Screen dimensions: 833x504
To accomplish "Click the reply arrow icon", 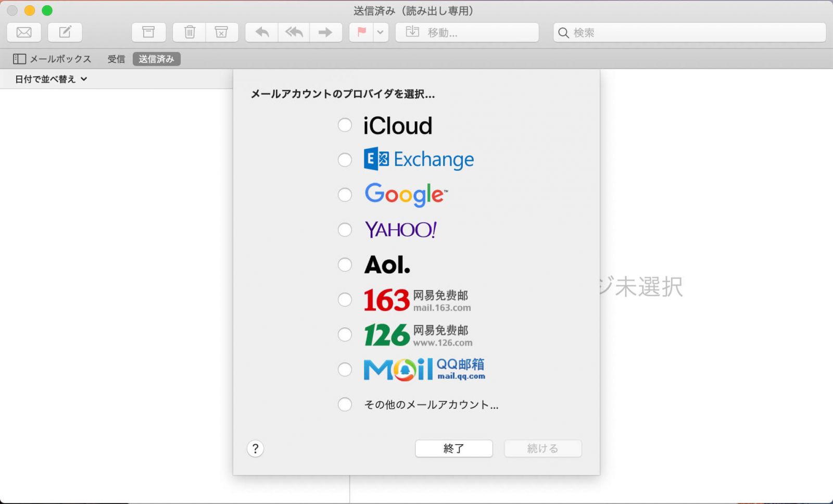I will [261, 32].
